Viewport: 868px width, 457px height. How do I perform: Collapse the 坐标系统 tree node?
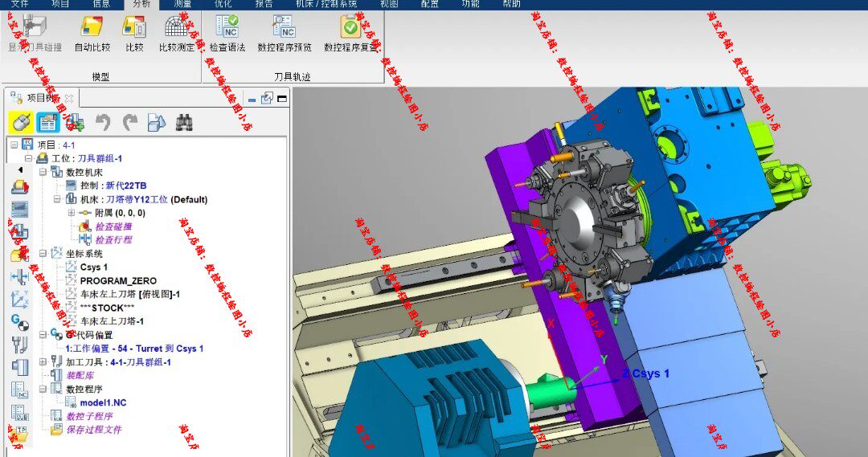(43, 253)
